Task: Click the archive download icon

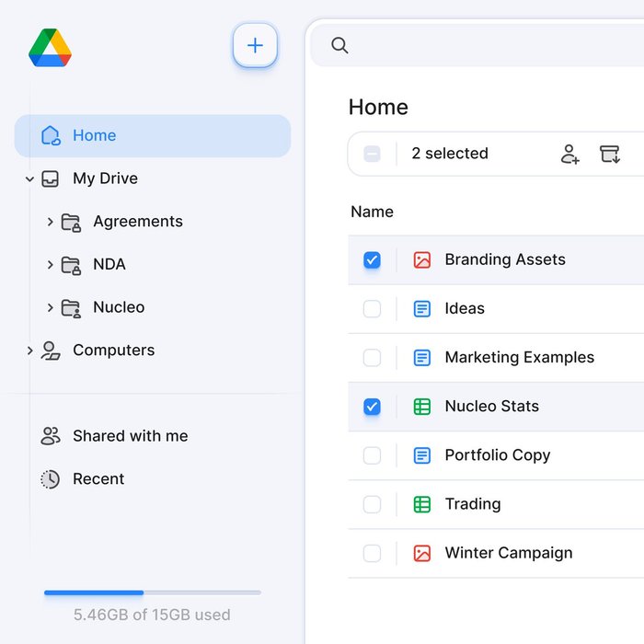Action: click(610, 154)
